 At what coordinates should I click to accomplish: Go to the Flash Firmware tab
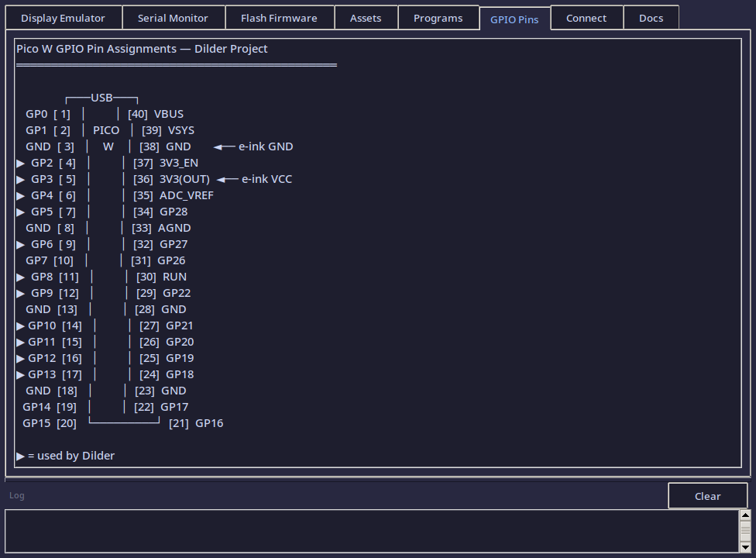(279, 18)
